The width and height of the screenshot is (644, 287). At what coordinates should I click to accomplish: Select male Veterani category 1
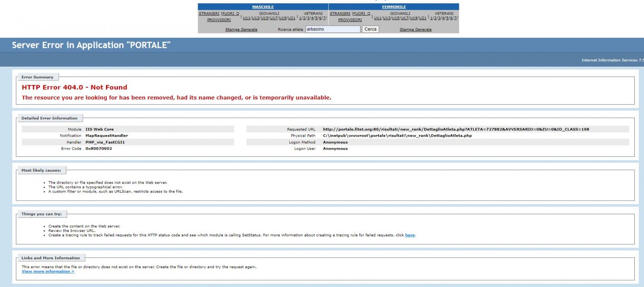[300, 18]
